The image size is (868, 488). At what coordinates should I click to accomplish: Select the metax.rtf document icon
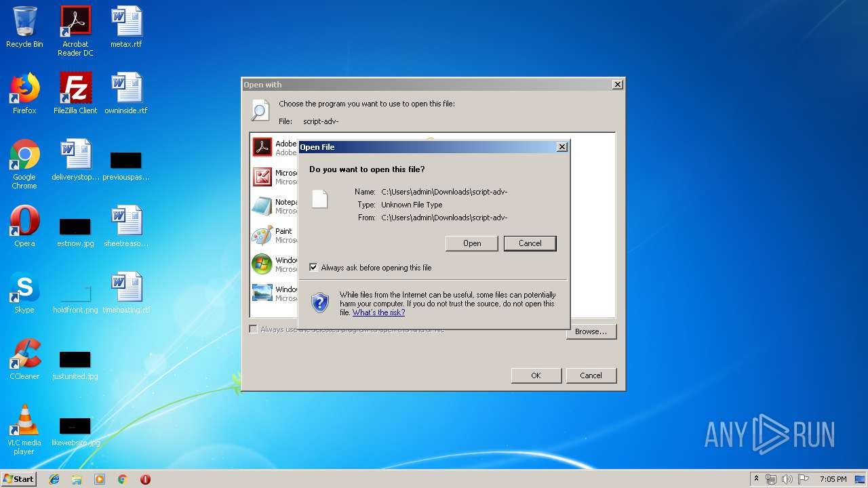point(126,27)
